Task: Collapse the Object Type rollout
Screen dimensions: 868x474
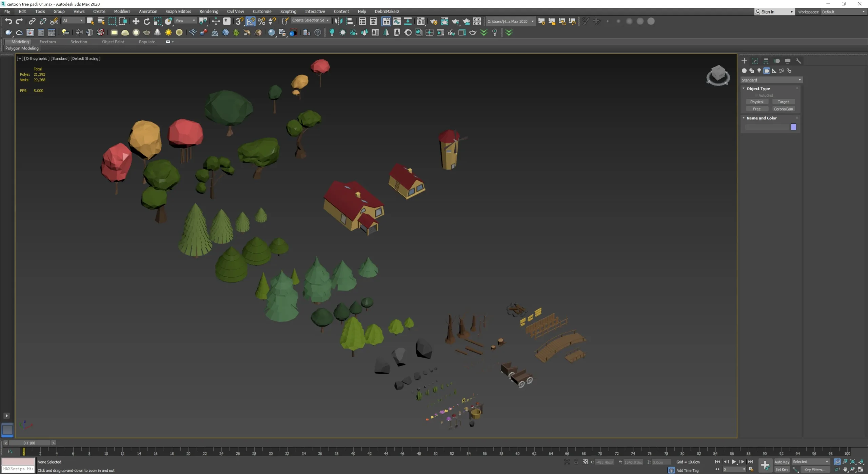Action: pyautogui.click(x=758, y=88)
